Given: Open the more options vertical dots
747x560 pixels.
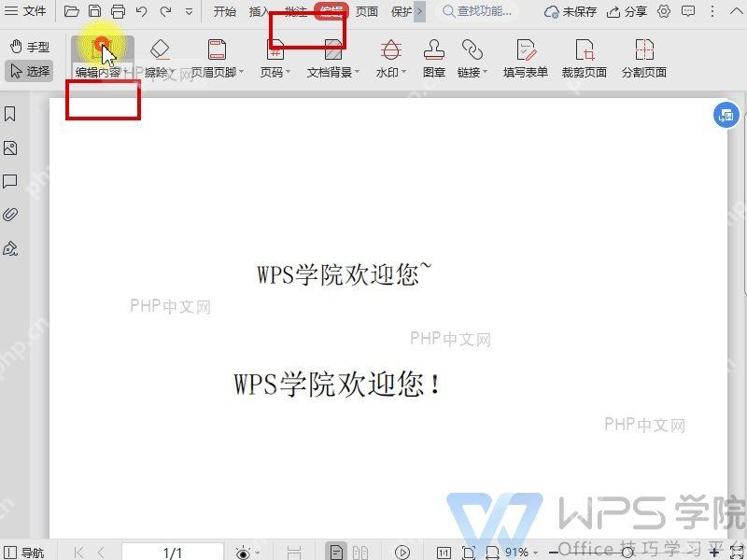Looking at the screenshot, I should click(712, 11).
